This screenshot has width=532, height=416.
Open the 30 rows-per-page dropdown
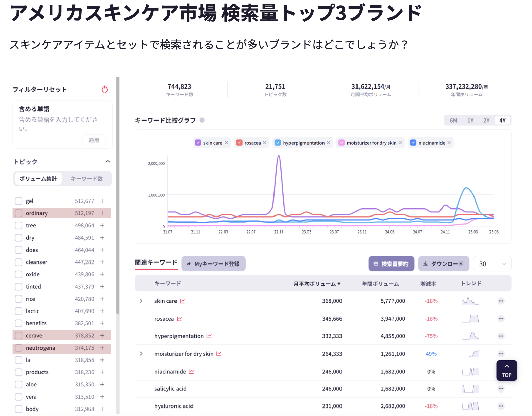pos(492,264)
